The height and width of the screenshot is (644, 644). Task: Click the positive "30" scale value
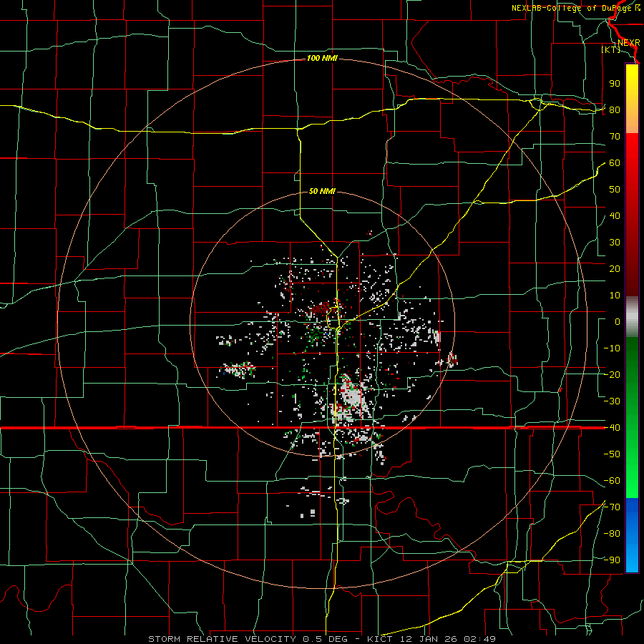(615, 243)
